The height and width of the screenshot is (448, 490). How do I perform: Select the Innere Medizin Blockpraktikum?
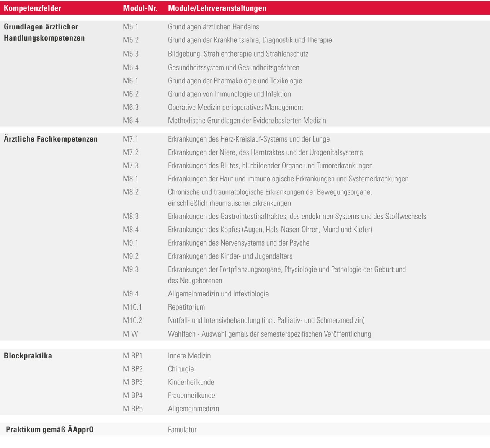click(x=189, y=356)
